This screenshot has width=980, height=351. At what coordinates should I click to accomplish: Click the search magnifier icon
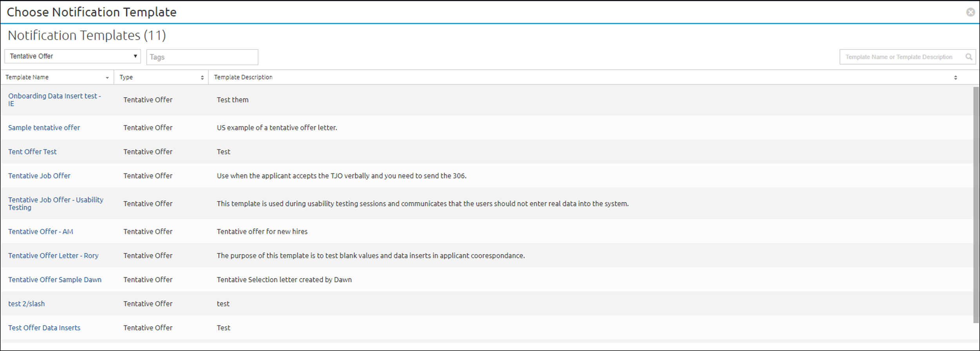tap(969, 57)
